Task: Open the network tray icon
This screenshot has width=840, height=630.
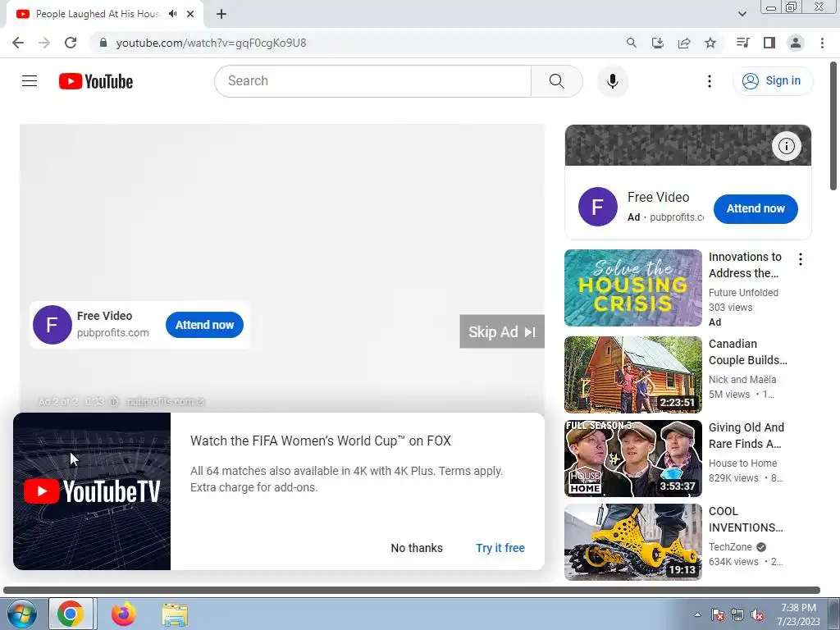Action: (737, 615)
